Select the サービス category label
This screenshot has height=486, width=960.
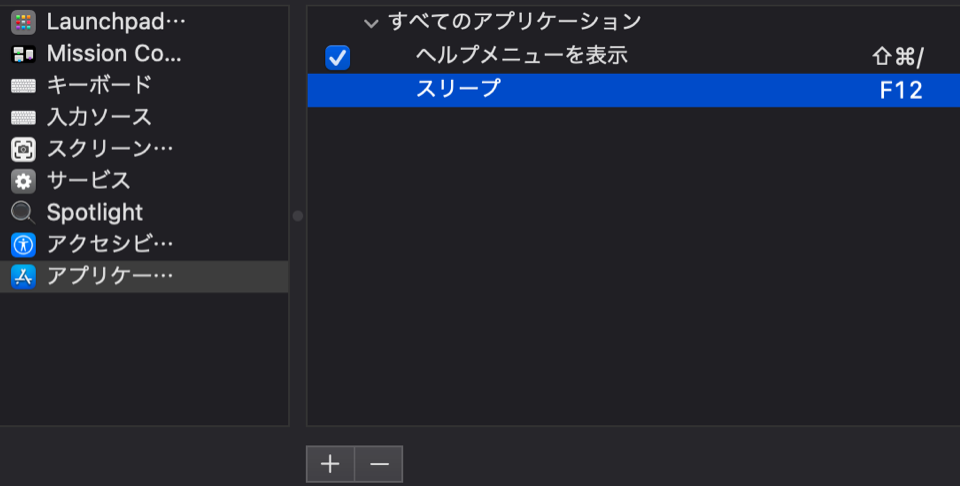[x=89, y=181]
